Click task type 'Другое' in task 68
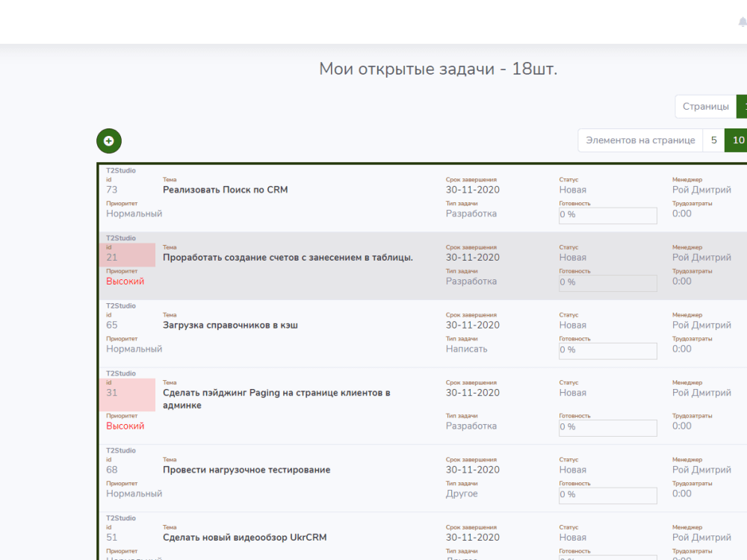 (x=462, y=494)
